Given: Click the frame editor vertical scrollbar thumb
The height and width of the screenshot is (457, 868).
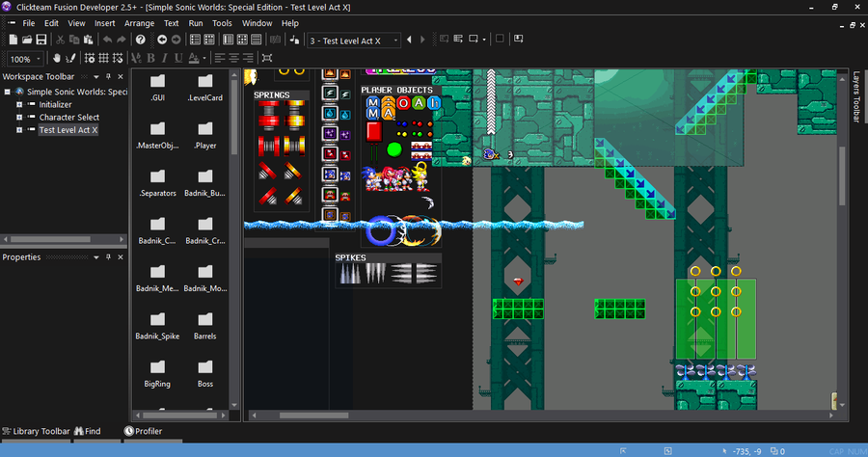Looking at the screenshot, I should tap(842, 175).
